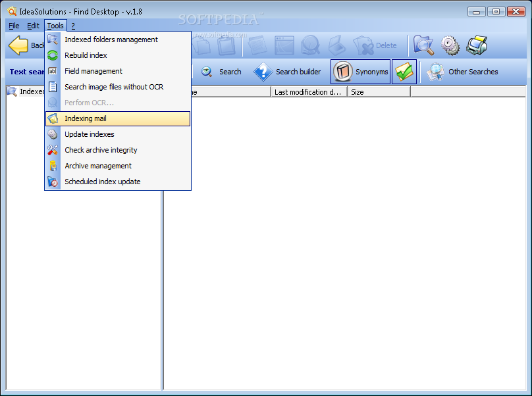Choose Update indexes in Tools menu
Image resolution: width=532 pixels, height=396 pixels.
[118, 134]
